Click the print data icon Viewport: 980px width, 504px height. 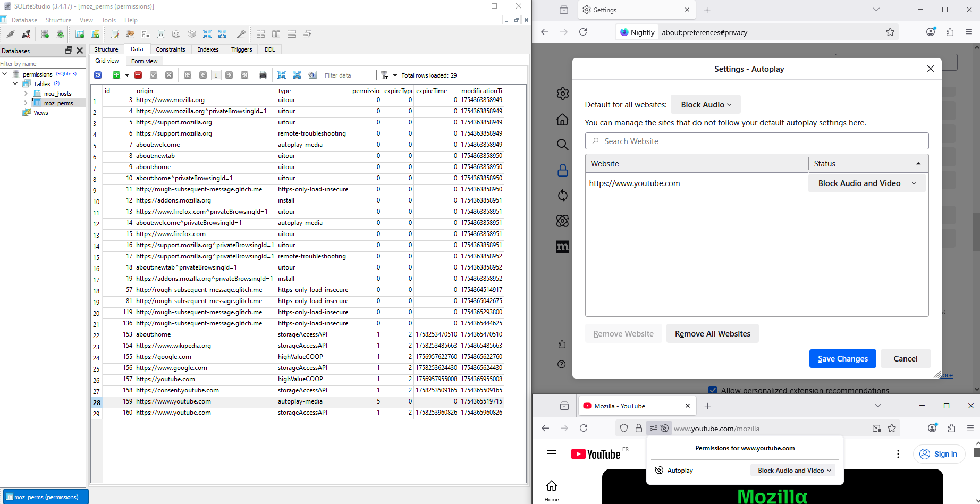click(x=263, y=75)
